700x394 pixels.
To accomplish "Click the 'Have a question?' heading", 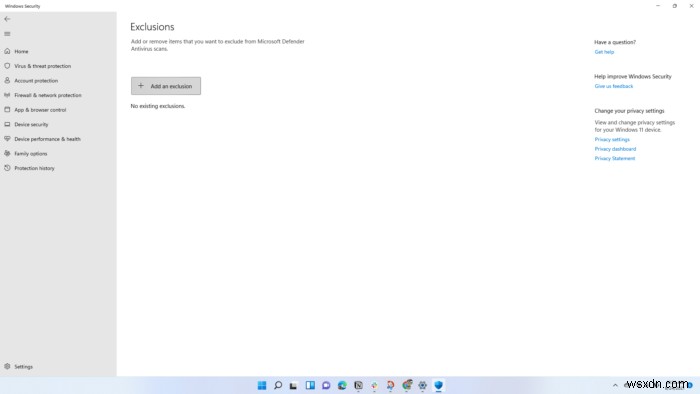I will coord(615,42).
